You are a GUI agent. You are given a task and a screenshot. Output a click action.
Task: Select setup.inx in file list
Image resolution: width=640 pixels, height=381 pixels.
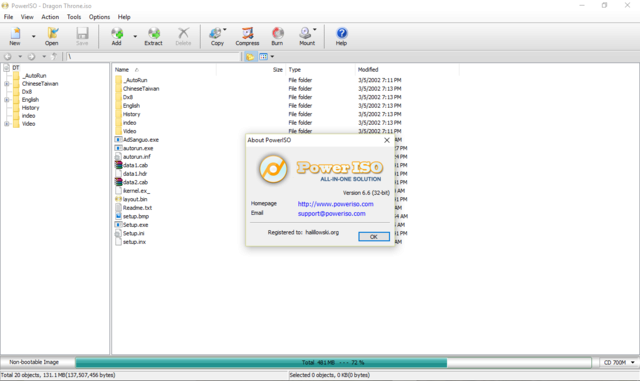coord(134,242)
